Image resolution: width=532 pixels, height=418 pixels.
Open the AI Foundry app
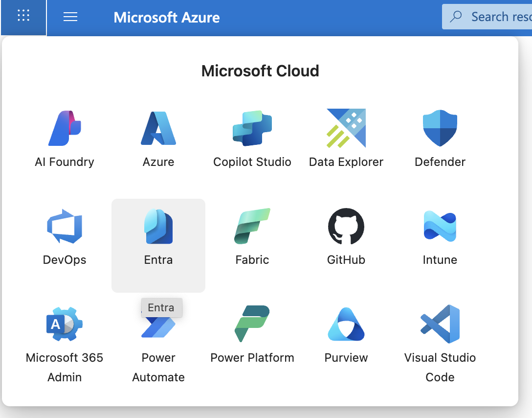[x=64, y=137]
